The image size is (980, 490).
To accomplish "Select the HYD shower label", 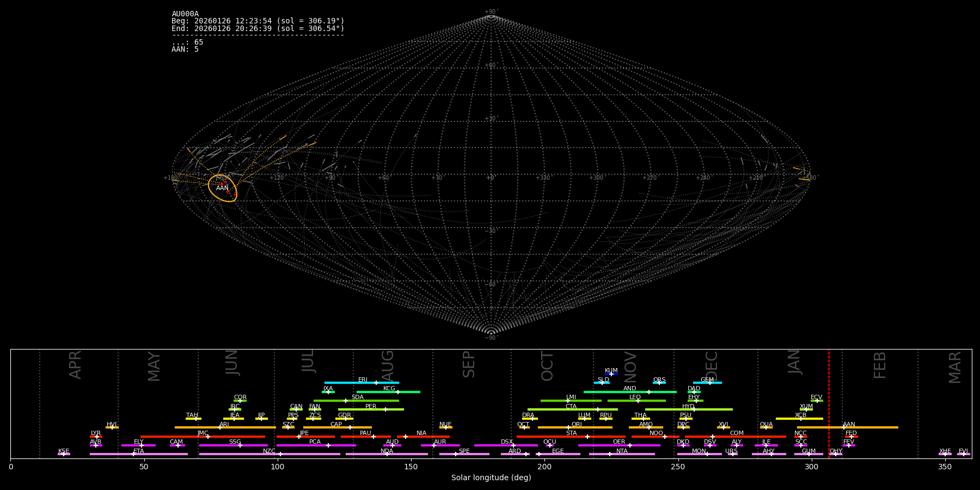I will click(688, 407).
